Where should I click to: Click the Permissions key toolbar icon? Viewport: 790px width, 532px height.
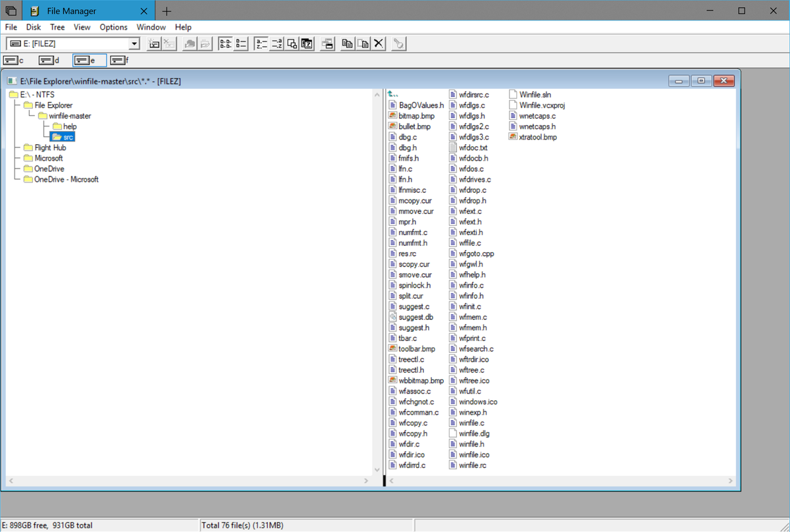click(x=400, y=43)
